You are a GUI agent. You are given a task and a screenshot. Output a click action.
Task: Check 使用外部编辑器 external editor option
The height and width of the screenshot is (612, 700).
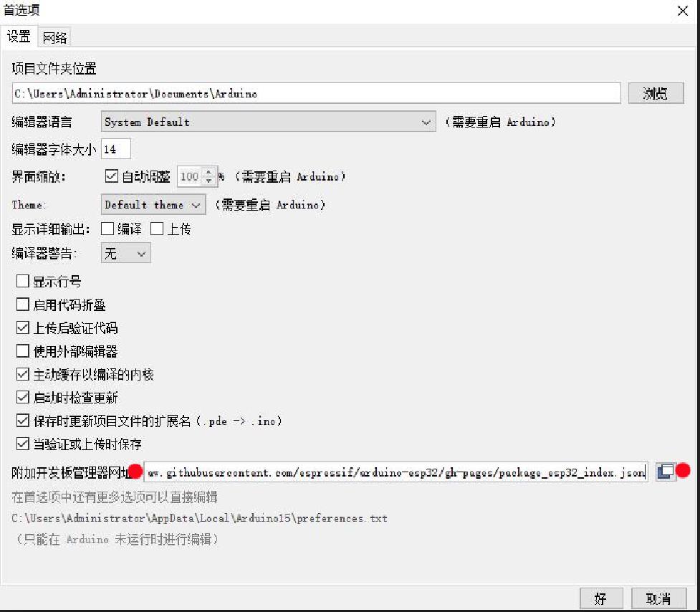click(23, 351)
